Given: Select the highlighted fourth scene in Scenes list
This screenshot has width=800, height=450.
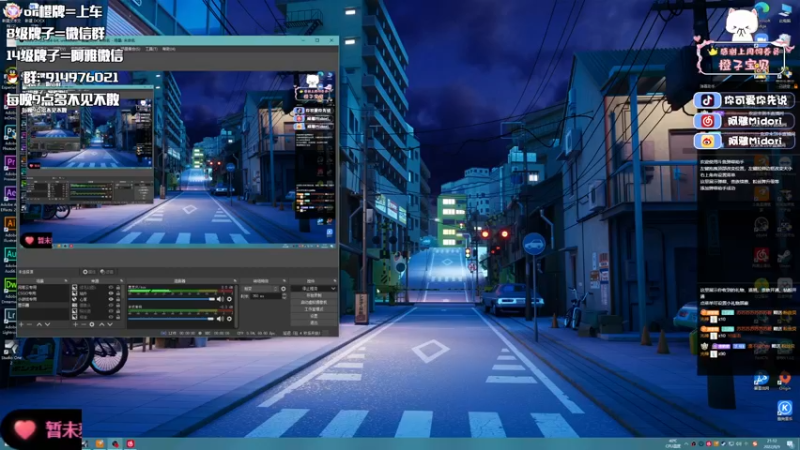Looking at the screenshot, I should click(x=42, y=305).
